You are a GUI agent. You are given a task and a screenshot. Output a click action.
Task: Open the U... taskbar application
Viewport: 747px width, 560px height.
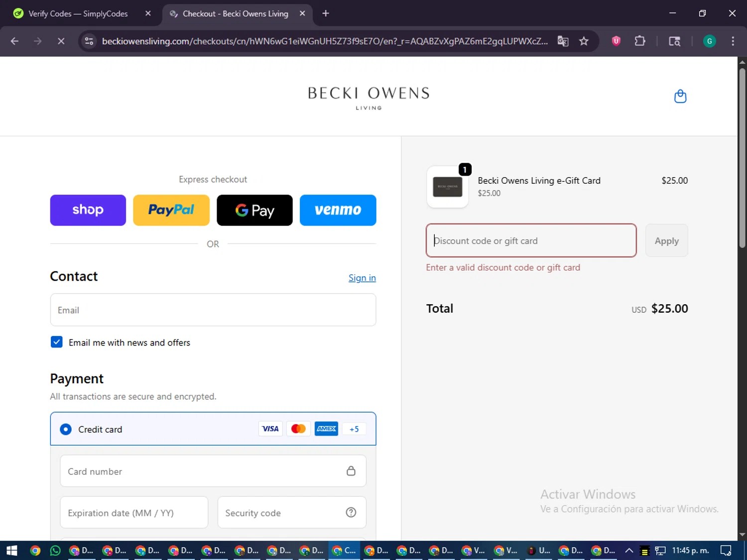(x=539, y=551)
